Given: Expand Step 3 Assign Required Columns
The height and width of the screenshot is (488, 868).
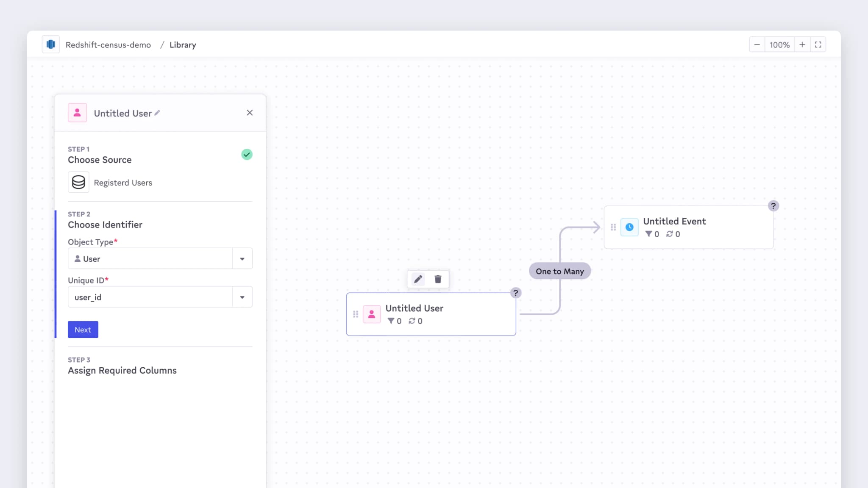Looking at the screenshot, I should [122, 370].
